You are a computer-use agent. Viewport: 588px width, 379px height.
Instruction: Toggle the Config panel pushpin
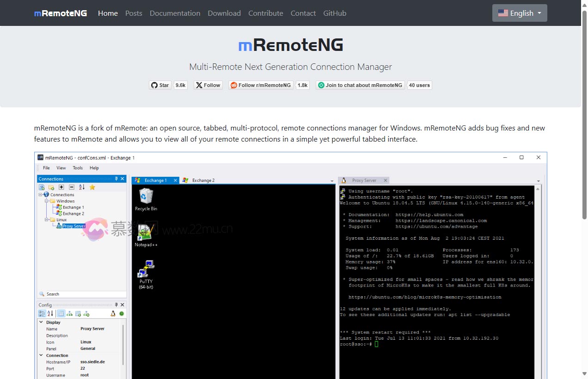116,305
